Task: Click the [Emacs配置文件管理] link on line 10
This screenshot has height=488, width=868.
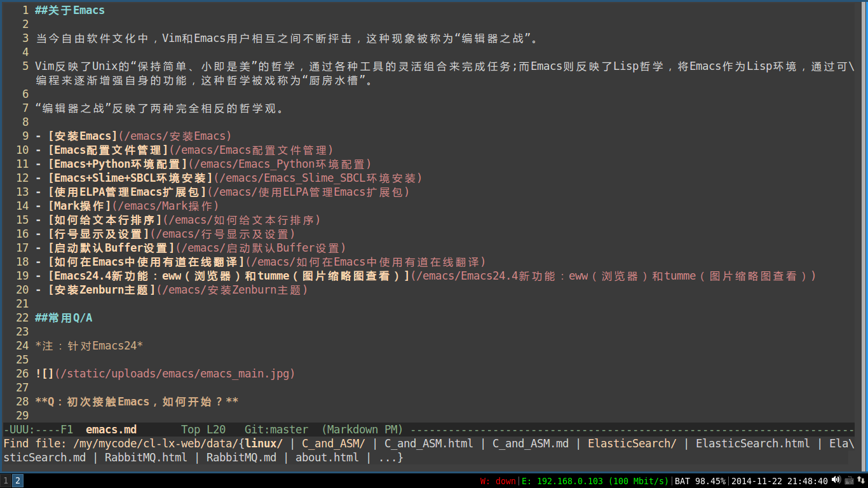Action: [108, 150]
